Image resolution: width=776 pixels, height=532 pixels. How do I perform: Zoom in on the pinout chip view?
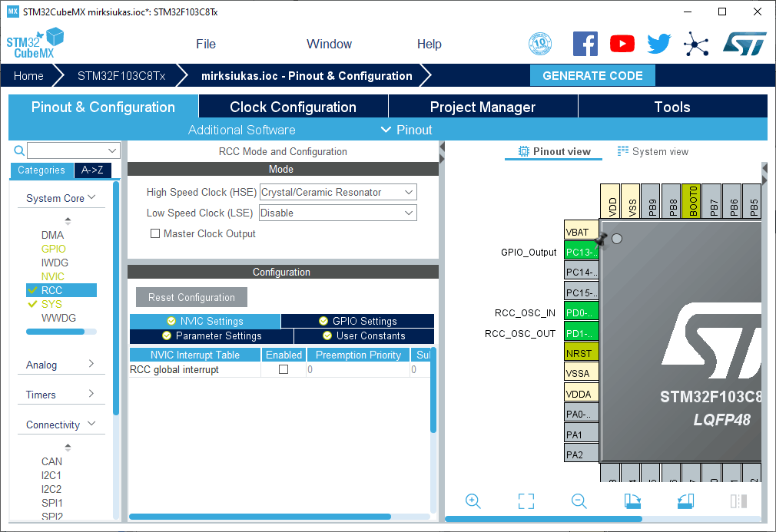pyautogui.click(x=473, y=501)
